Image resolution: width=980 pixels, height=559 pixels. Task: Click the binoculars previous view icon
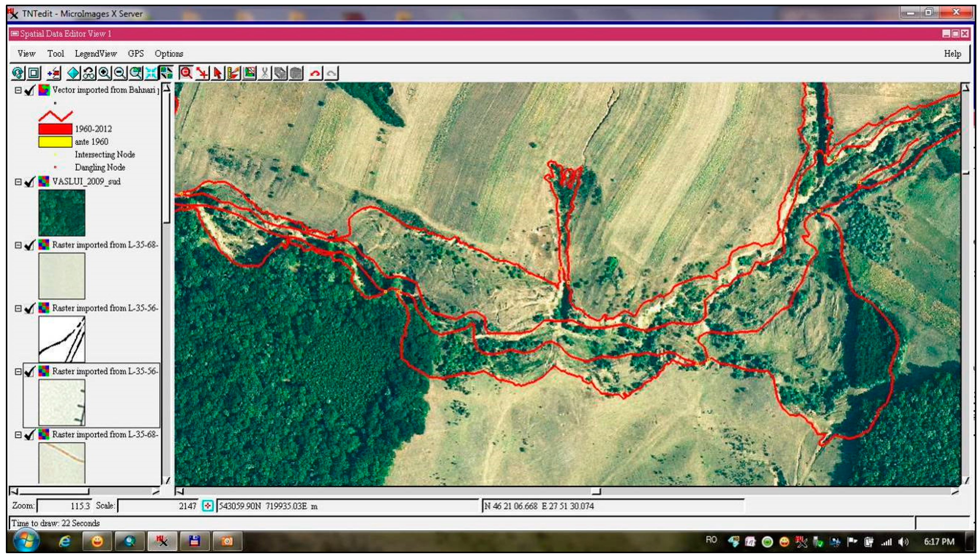click(x=89, y=73)
